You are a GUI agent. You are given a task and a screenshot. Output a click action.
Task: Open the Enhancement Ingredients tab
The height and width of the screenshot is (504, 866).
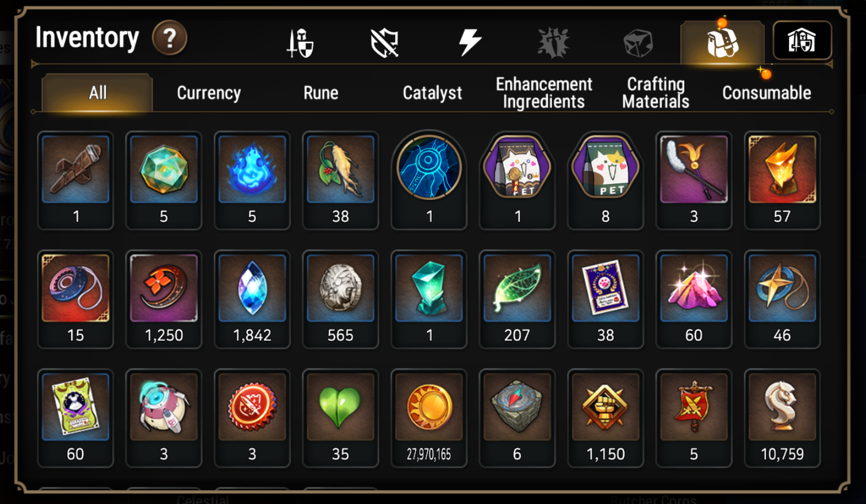544,93
